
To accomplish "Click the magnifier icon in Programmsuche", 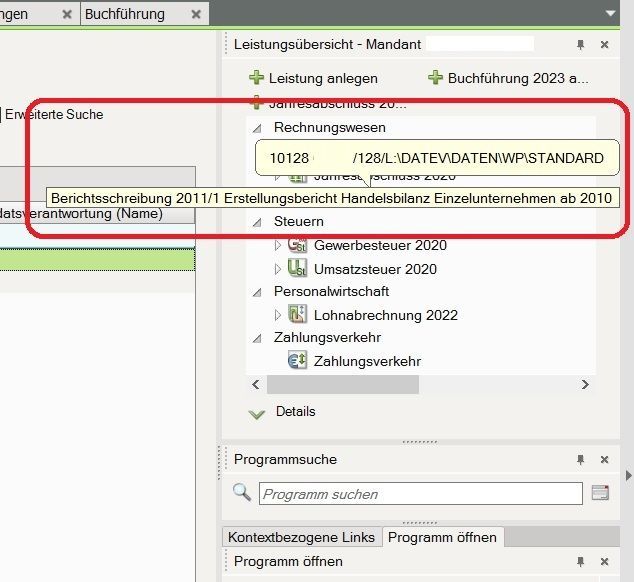I will [x=241, y=492].
